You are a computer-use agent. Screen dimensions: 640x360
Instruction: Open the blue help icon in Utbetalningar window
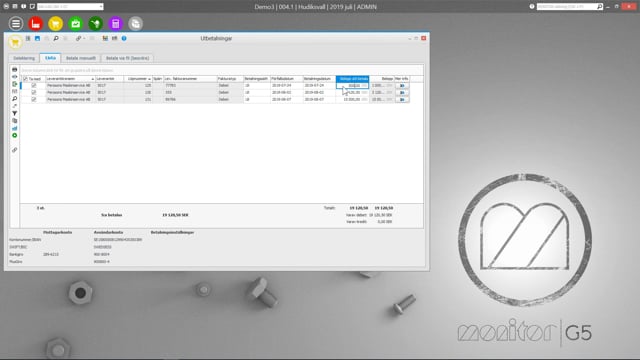point(124,38)
